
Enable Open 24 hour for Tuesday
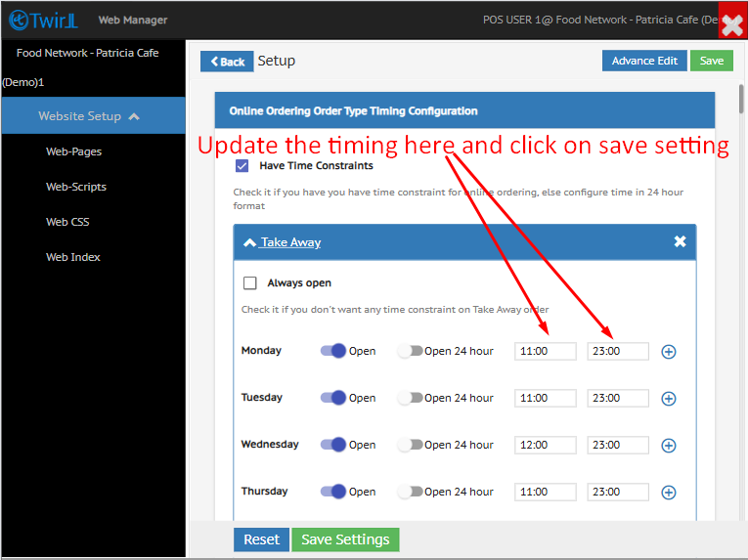410,398
